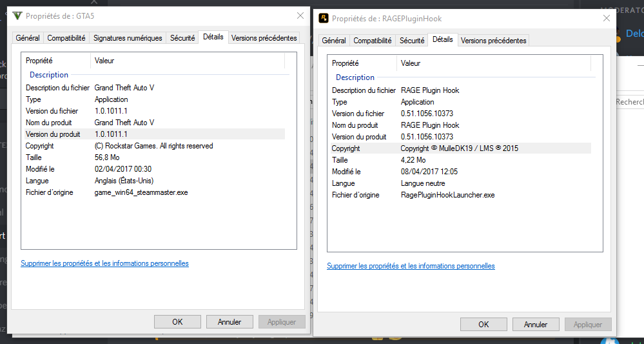
Task: Click Valeur column header in GTA5 window
Action: (x=188, y=61)
